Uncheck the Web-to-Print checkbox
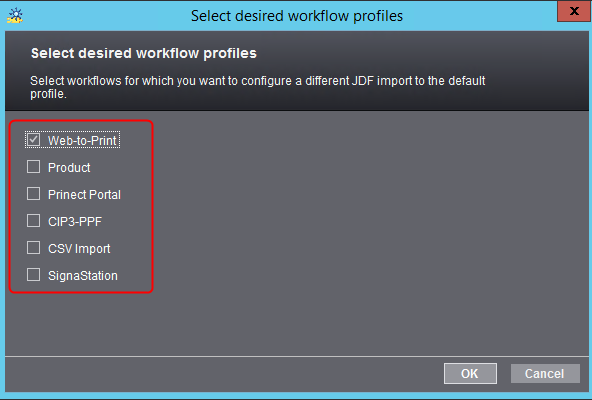The height and width of the screenshot is (400, 592). click(34, 139)
